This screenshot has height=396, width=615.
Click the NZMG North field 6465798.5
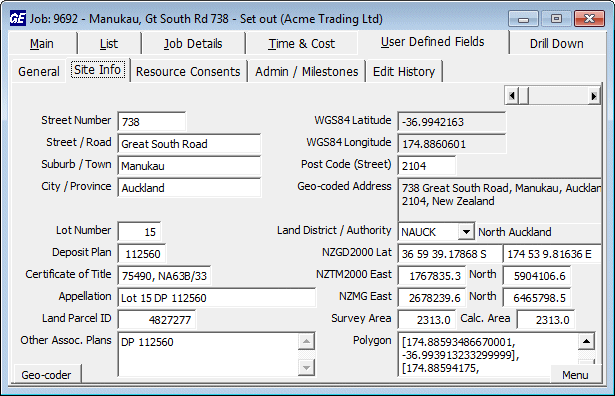537,297
